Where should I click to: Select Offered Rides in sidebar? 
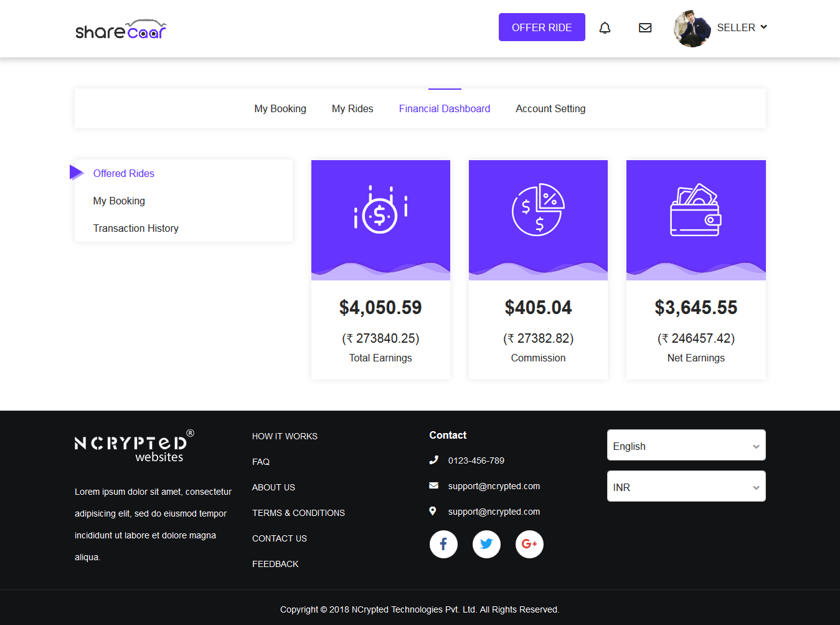(124, 173)
